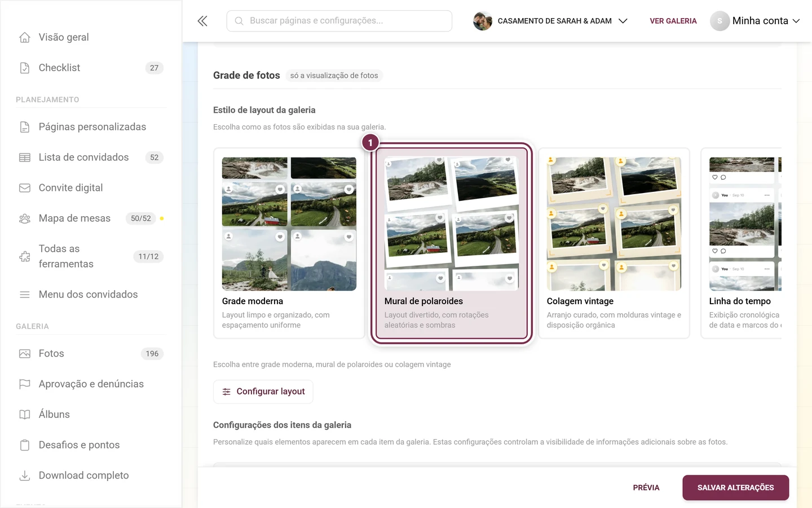Click the 'só a visualização de fotos' tag

click(x=334, y=76)
